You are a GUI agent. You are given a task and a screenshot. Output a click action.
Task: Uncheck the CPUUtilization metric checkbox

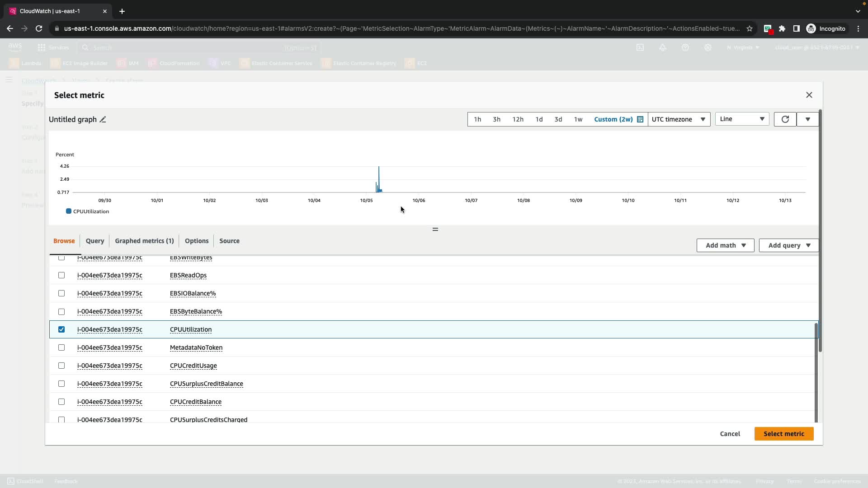[x=61, y=329]
